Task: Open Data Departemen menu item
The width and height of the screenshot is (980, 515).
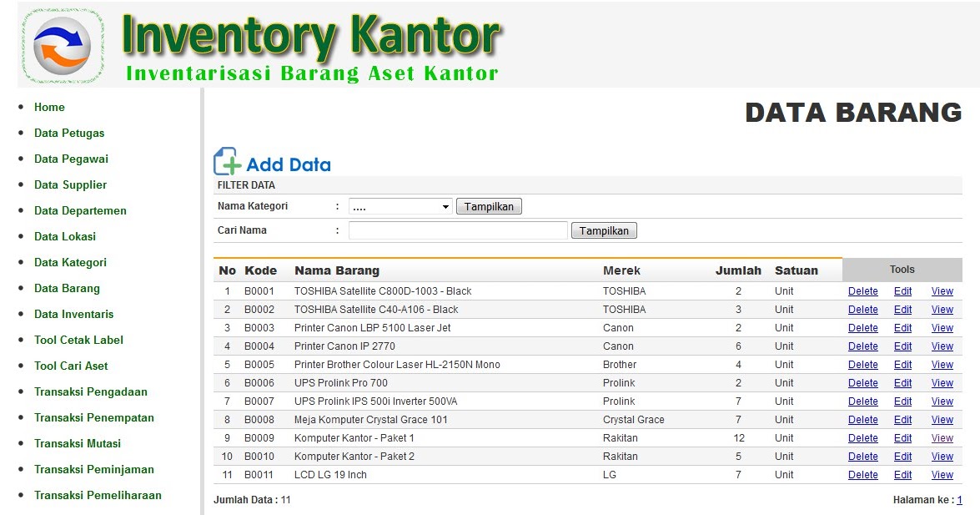Action: click(x=80, y=210)
